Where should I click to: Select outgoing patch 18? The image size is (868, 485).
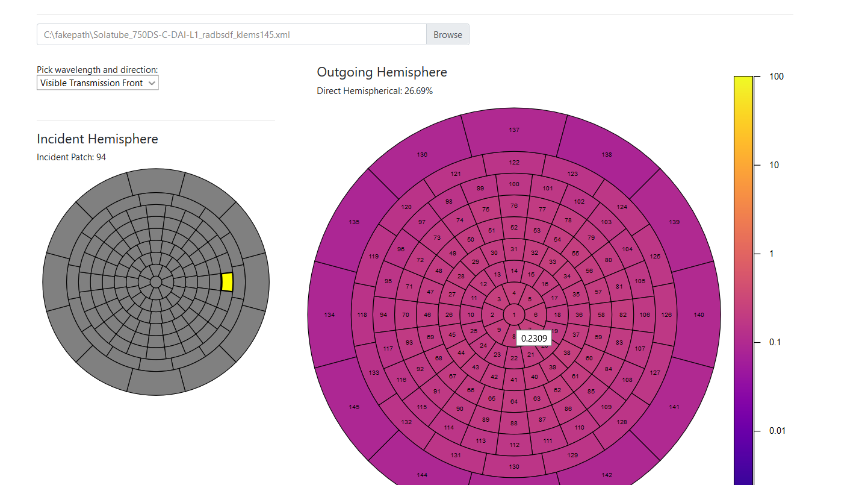(x=557, y=315)
